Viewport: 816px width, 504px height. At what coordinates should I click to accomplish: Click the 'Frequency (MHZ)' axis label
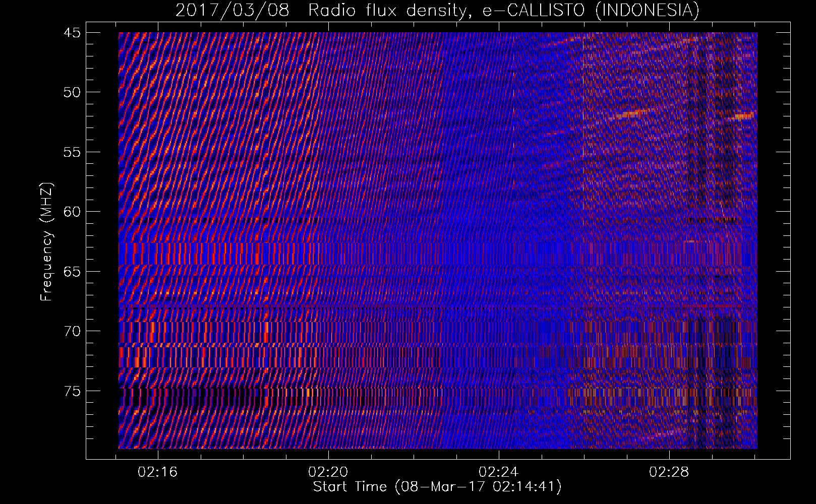click(46, 242)
